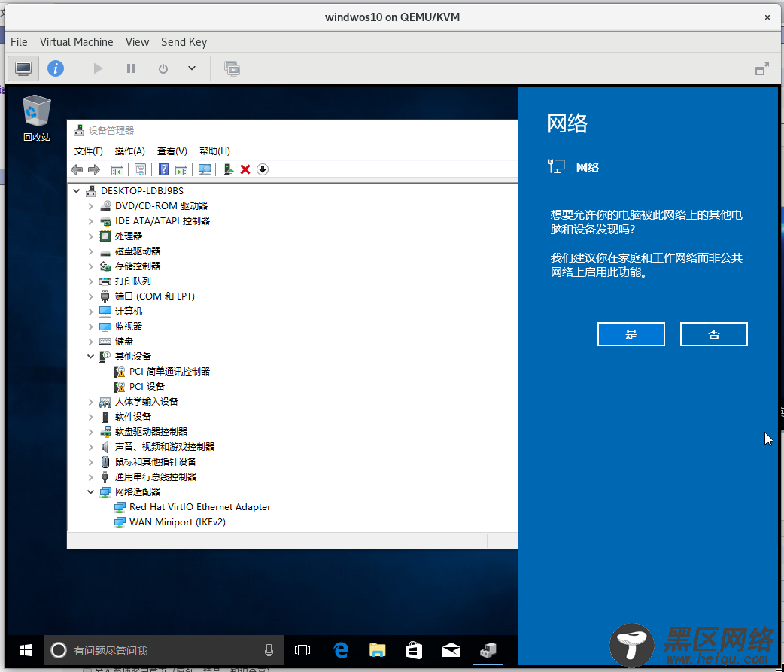Screen dimensions: 784x672
Task: Open virtual hardware details info button
Action: [x=56, y=68]
